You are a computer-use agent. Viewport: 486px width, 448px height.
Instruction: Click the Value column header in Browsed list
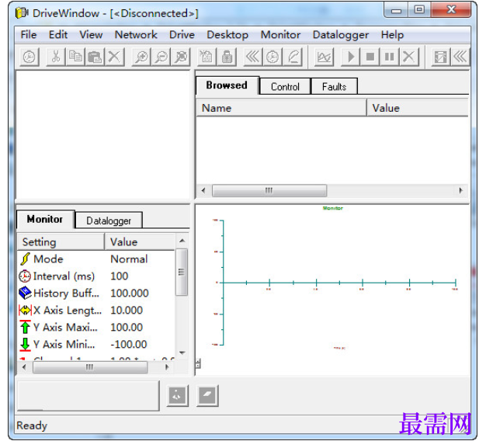point(417,108)
